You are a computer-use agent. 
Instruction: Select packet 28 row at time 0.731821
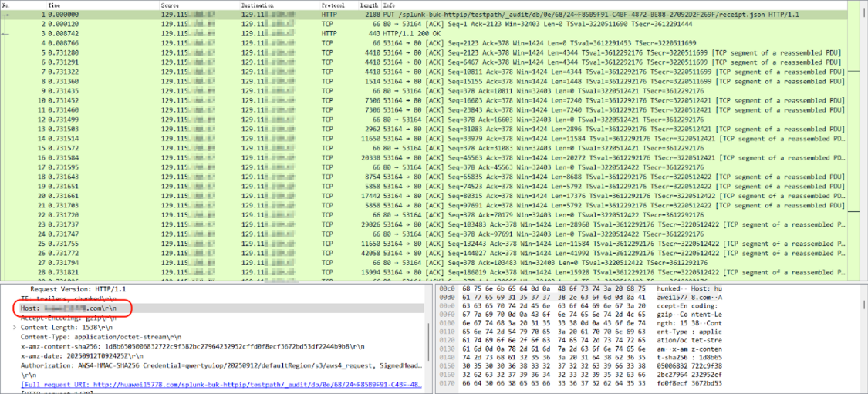click(432, 271)
